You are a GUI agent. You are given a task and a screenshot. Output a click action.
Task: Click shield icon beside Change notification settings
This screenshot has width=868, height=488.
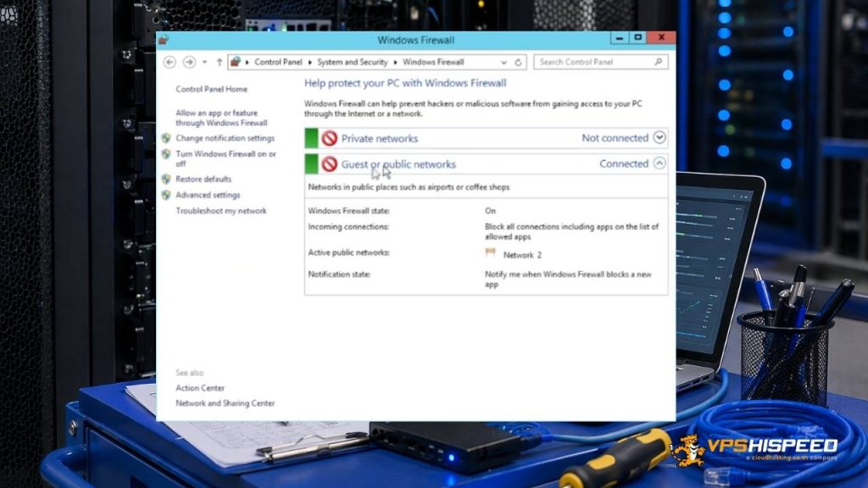click(166, 138)
